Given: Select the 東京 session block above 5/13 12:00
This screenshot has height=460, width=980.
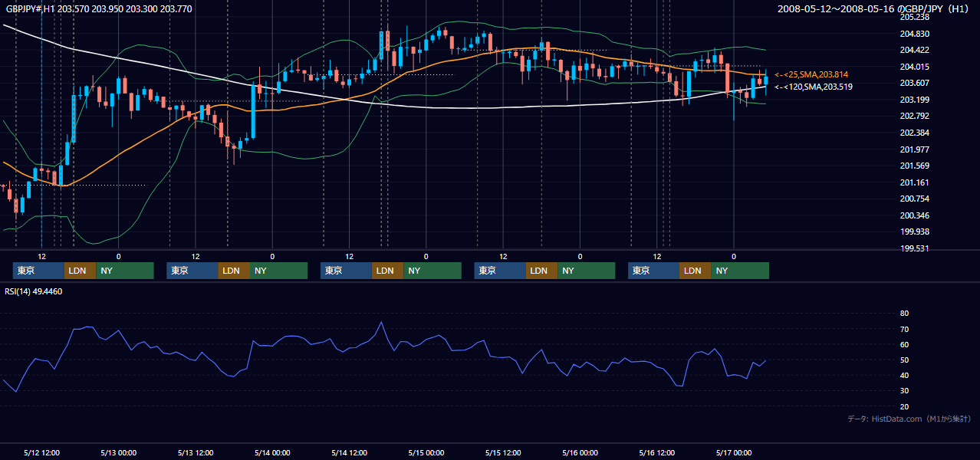Looking at the screenshot, I should point(192,271).
